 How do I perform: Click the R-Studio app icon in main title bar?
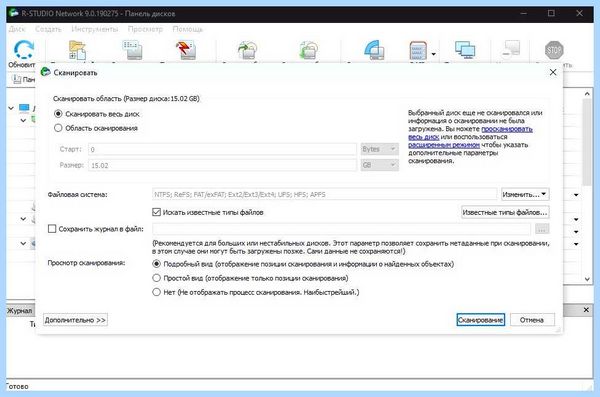coord(14,13)
